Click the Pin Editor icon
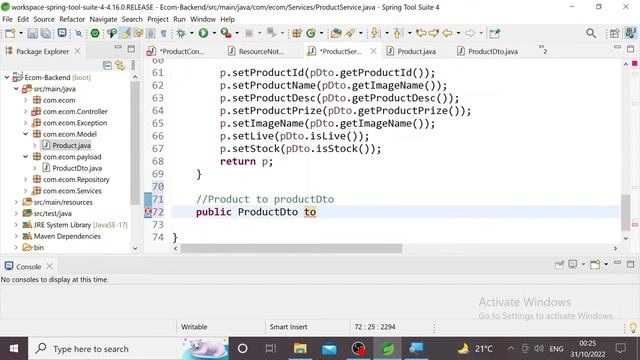Image resolution: width=640 pixels, height=360 pixels. tap(494, 33)
